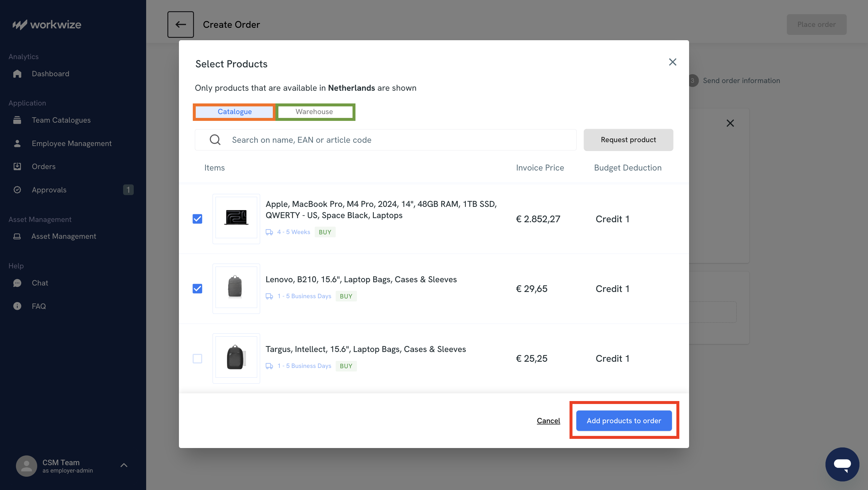Click the Orders download-box icon
Screen dimensions: 868x490
tap(17, 167)
